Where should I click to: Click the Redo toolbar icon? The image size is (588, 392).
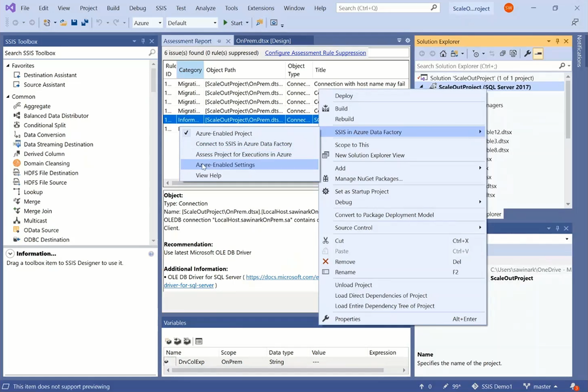click(x=117, y=22)
